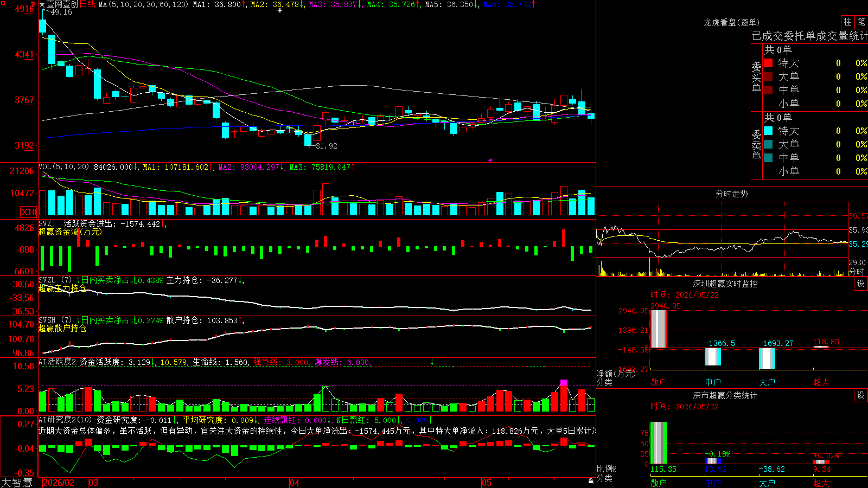Screen dimensions: 868x488
Task: Click the star icon before 壹网壹创
Action: click(42, 4)
